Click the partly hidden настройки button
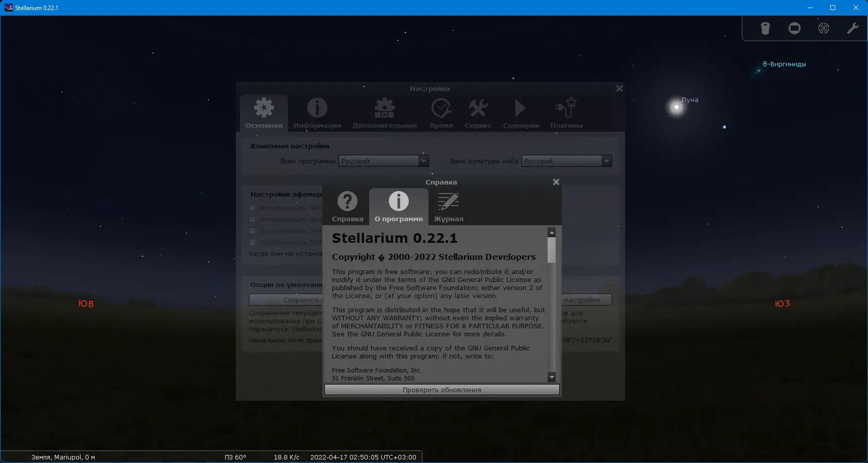868x463 pixels. pos(586,300)
